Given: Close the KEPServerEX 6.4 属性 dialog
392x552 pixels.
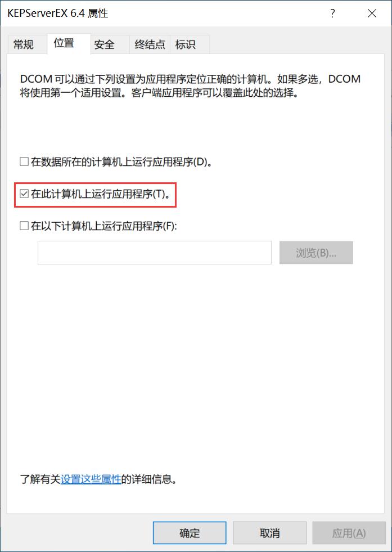Looking at the screenshot, I should point(372,14).
